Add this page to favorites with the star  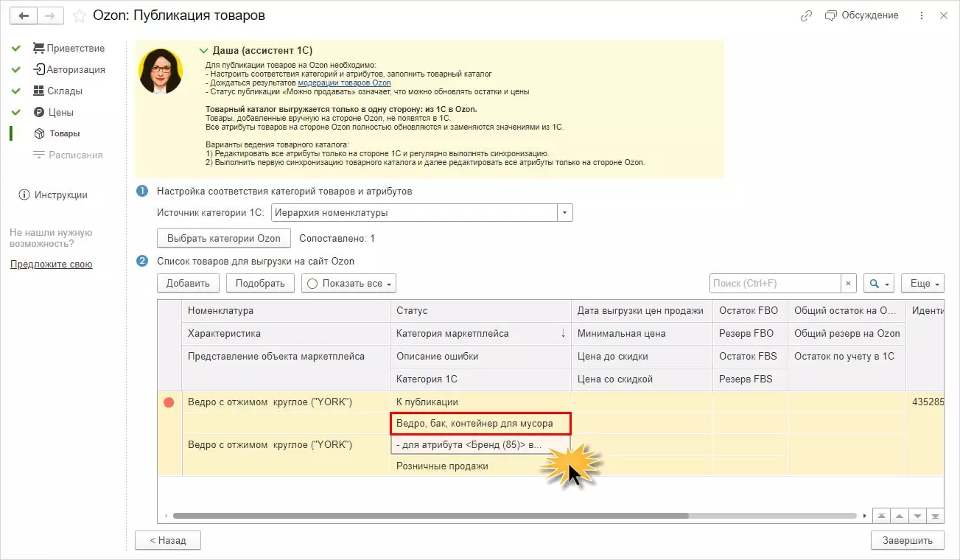tap(79, 15)
